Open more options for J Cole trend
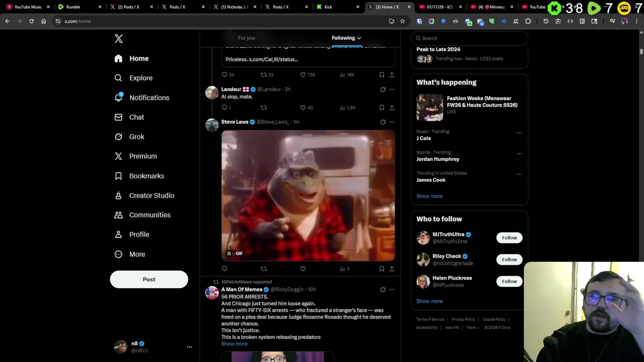644x362 pixels. coord(519,133)
